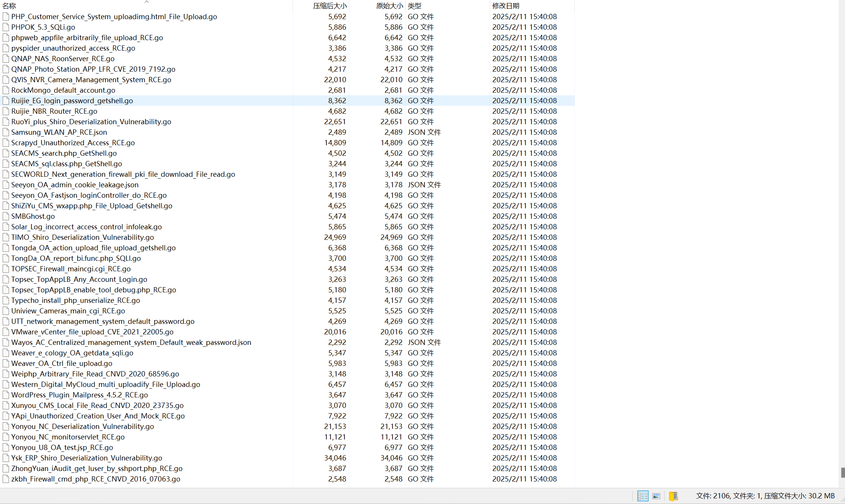Select Seeyon_OA_Fastjson_loginController_do_RCE.go
The image size is (845, 504).
tap(89, 195)
